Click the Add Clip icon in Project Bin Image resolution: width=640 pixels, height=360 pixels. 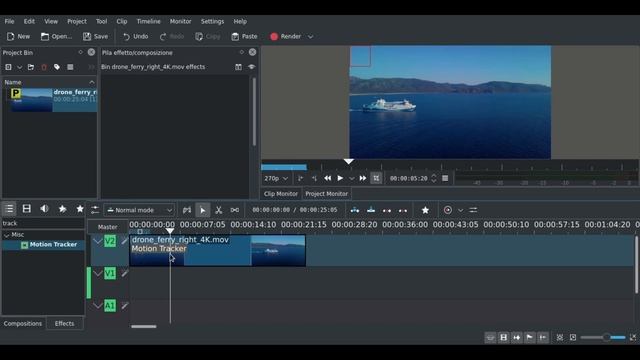9,67
